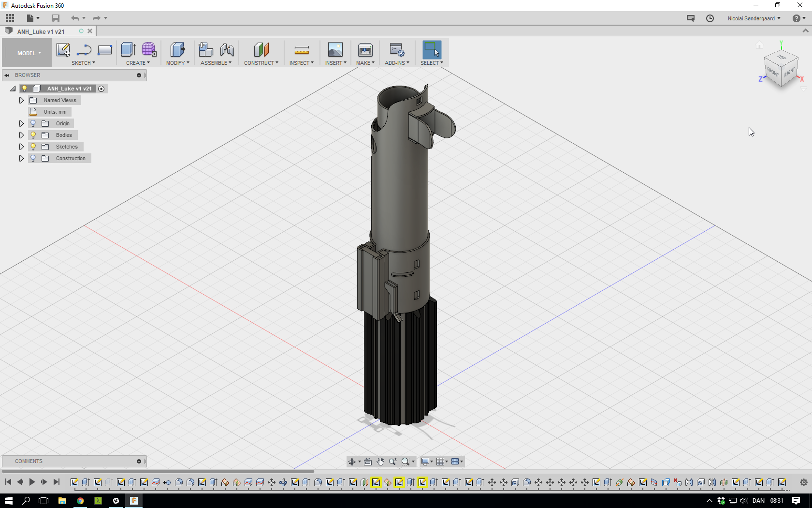This screenshot has height=508, width=812.
Task: Open the INSPECT menu
Action: tap(301, 63)
